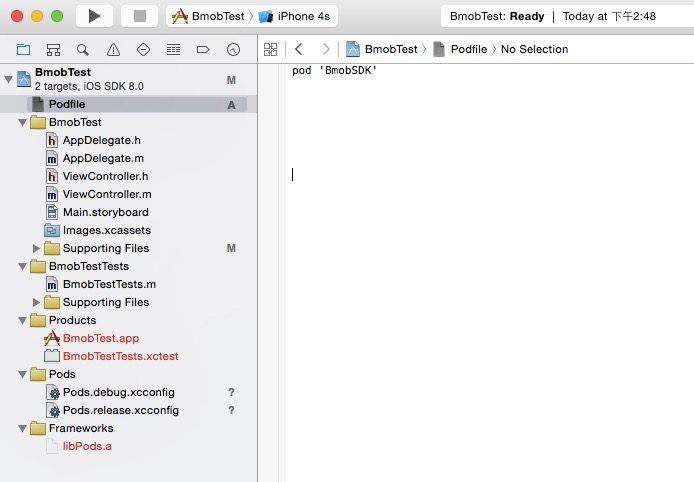
Task: Select BmobTestTests.xctest product
Action: point(112,356)
